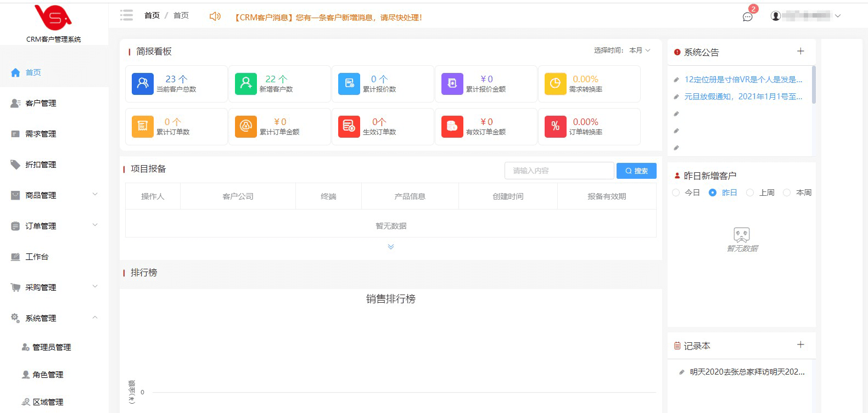Click the 销售排行榜 chart title

(x=391, y=299)
